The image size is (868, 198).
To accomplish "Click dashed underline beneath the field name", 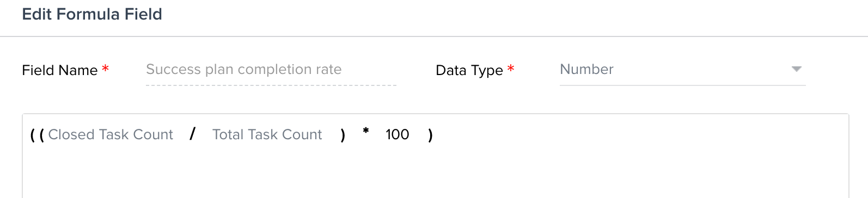I will coord(271,85).
